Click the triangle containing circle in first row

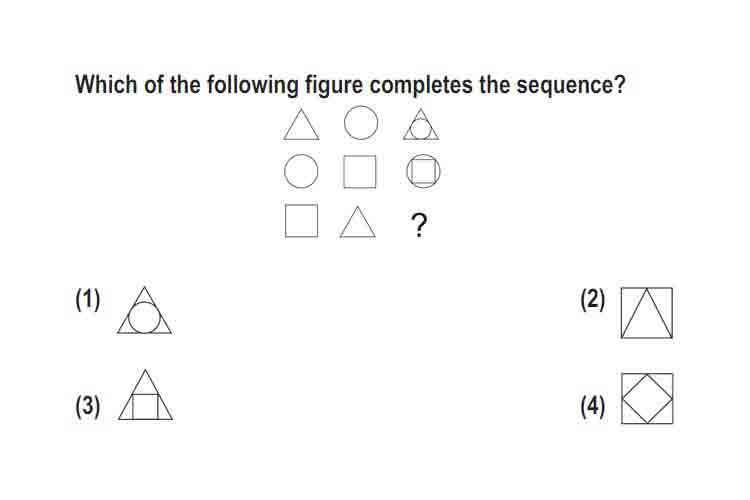click(421, 124)
